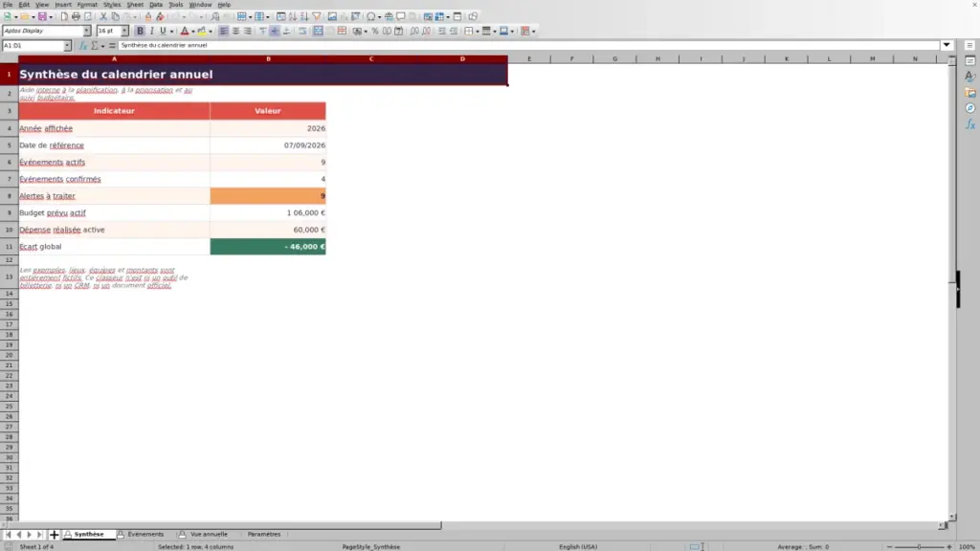Open the Borders dropdown arrow
Viewport: 980px width, 551px height.
tap(478, 32)
